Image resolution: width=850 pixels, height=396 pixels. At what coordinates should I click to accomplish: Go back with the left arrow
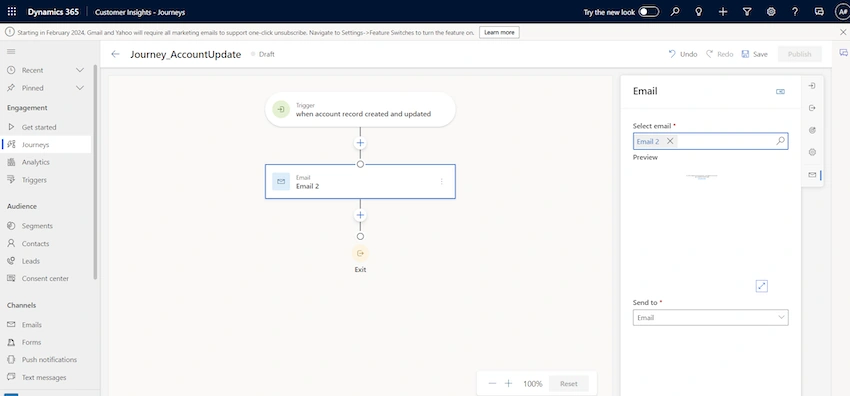pos(115,54)
